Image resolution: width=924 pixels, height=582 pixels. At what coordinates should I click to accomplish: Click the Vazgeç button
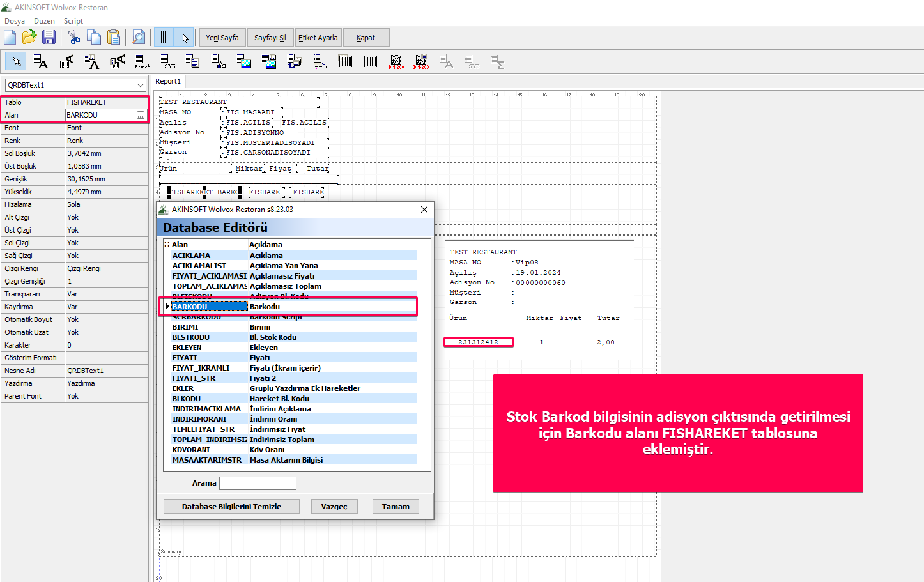click(x=334, y=507)
